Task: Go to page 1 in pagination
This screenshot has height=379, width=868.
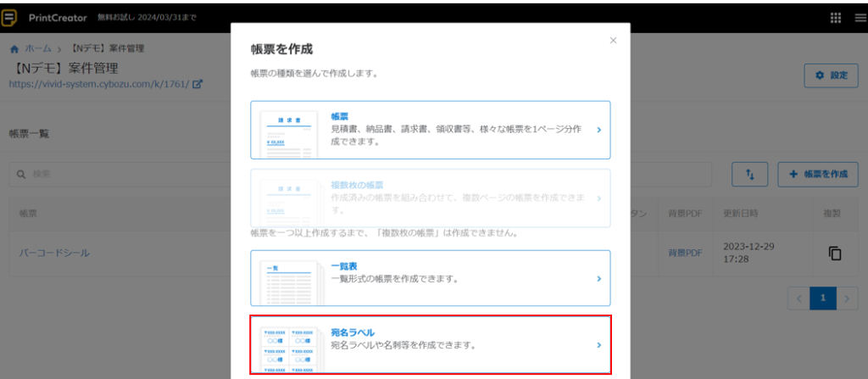Action: [822, 298]
